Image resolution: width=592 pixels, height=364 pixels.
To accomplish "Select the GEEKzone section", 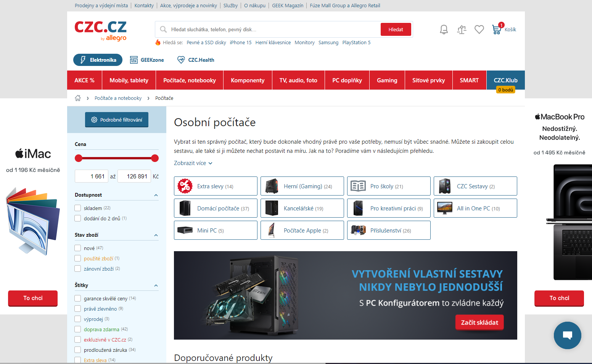I will 147,60.
